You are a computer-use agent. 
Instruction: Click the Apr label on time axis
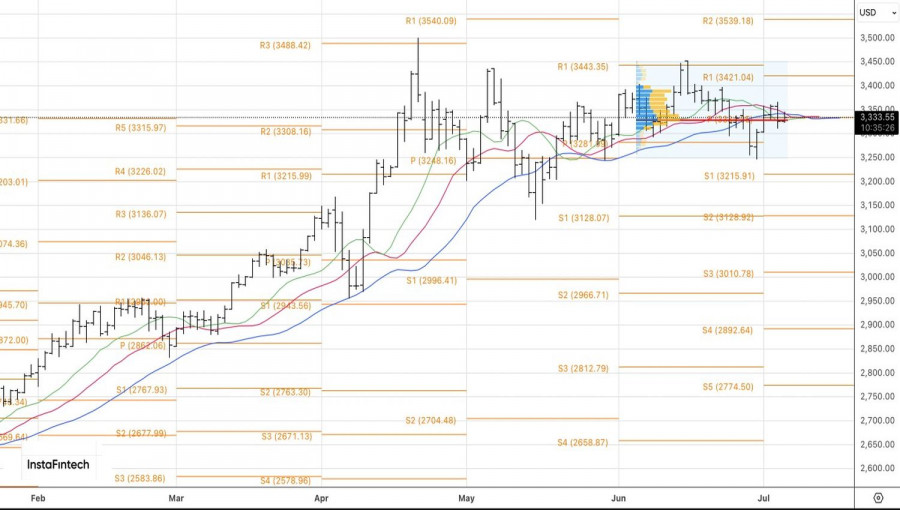pos(321,499)
